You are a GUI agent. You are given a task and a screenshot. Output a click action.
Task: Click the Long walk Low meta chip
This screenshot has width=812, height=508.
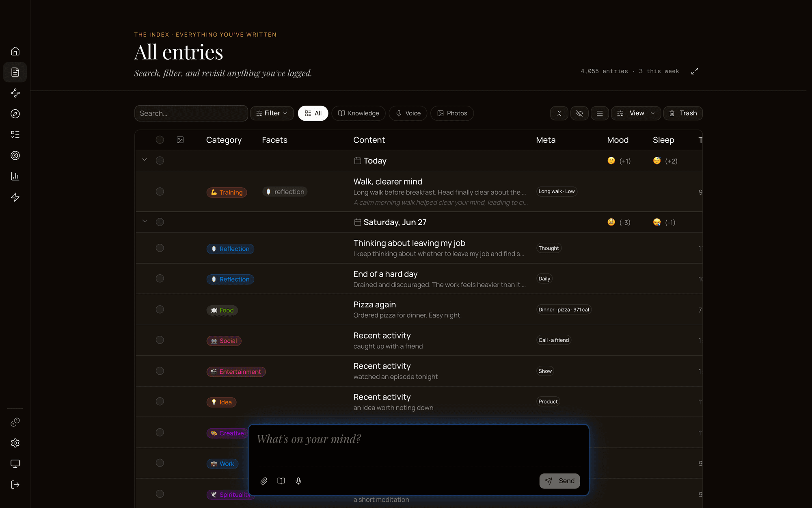(557, 191)
